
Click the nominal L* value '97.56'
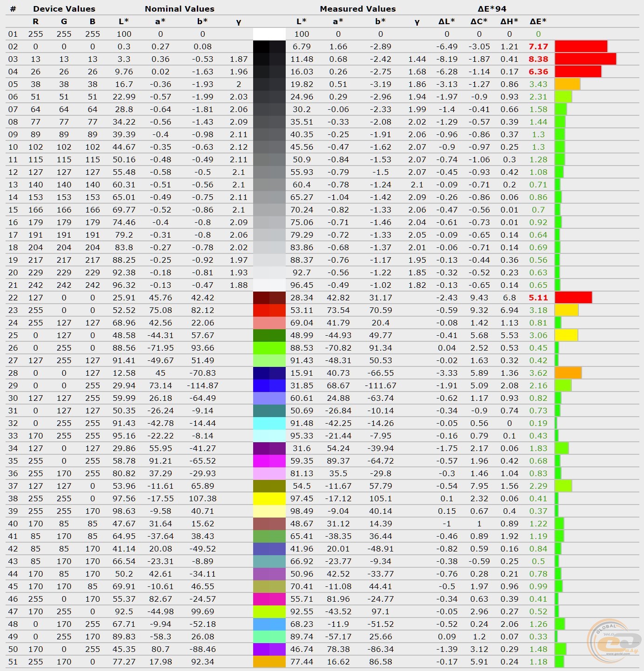pyautogui.click(x=124, y=498)
